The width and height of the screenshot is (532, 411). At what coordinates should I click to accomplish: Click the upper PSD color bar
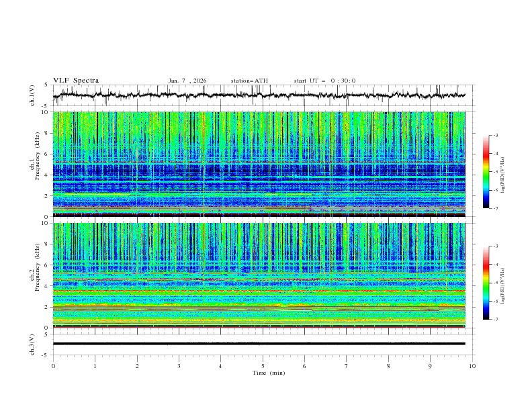pyautogui.click(x=486, y=171)
